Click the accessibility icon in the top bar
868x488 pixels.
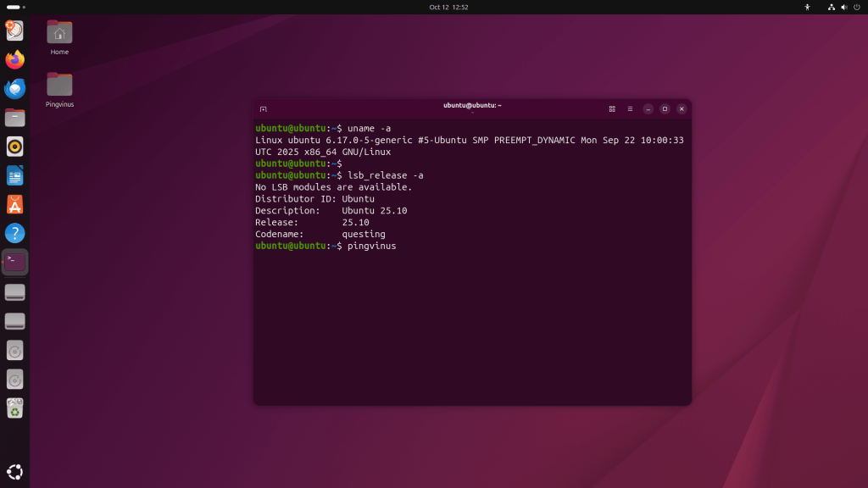tap(807, 6)
